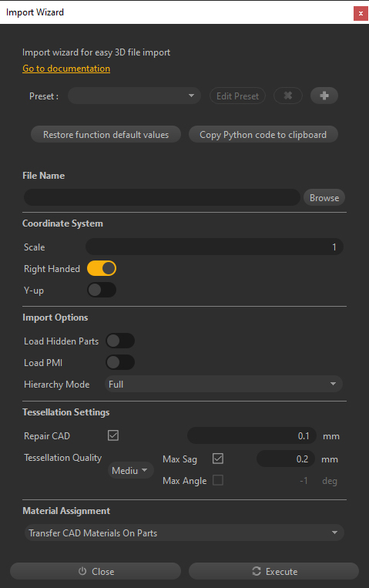The height and width of the screenshot is (588, 369).
Task: Click the Execute button
Action: pos(273,571)
